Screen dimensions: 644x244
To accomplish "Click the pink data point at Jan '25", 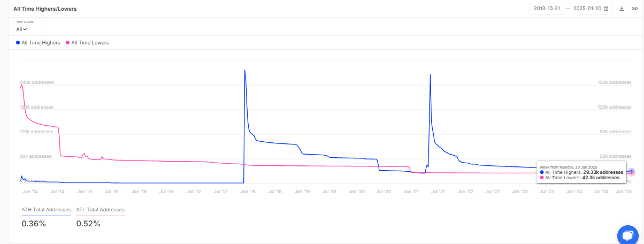I will point(632,173).
